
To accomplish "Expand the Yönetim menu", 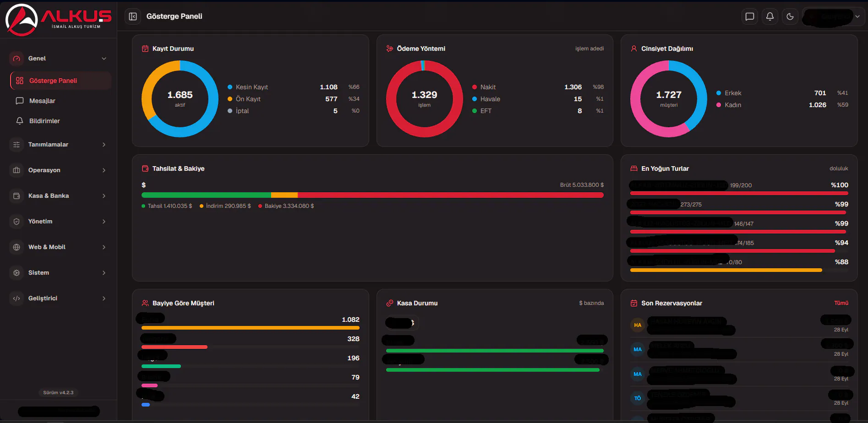I will coord(58,222).
